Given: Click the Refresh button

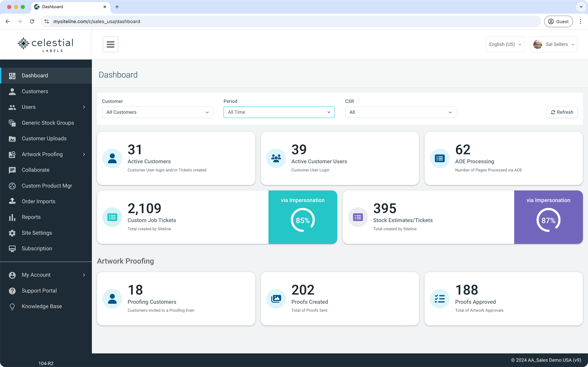Looking at the screenshot, I should tap(562, 112).
